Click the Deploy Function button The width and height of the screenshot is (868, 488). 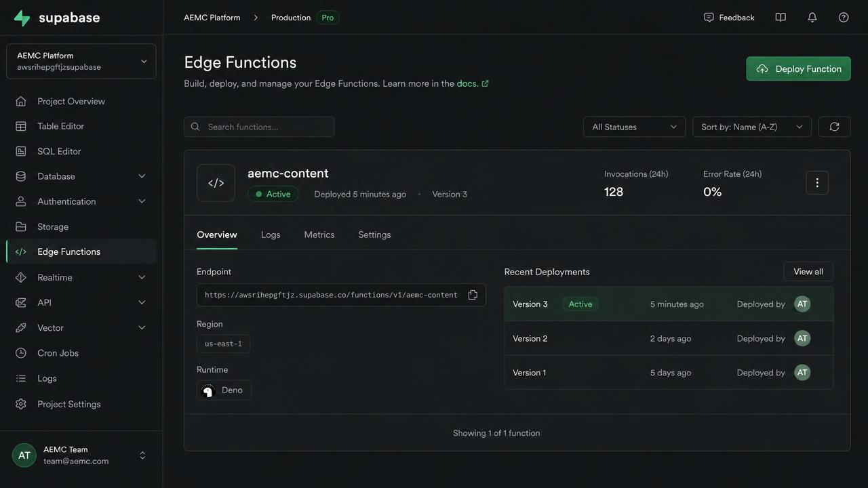tap(798, 68)
